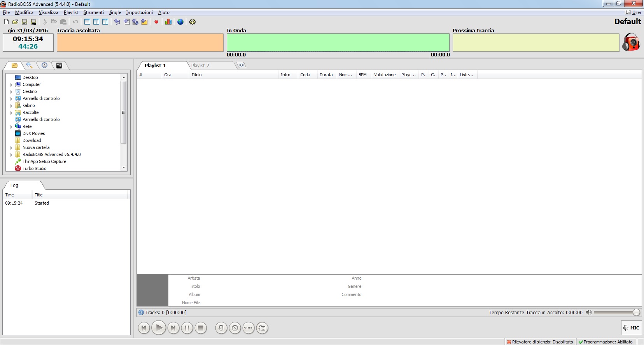Select the three-pane layout icon

(x=105, y=22)
